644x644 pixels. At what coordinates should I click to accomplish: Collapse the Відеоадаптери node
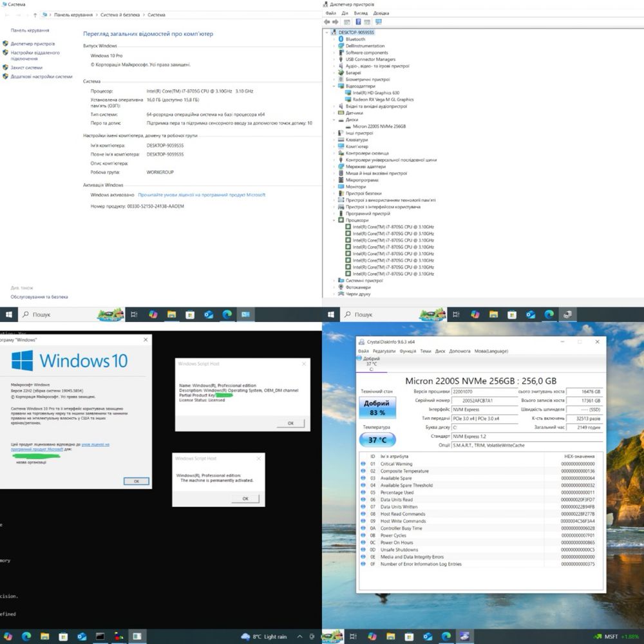(x=334, y=86)
